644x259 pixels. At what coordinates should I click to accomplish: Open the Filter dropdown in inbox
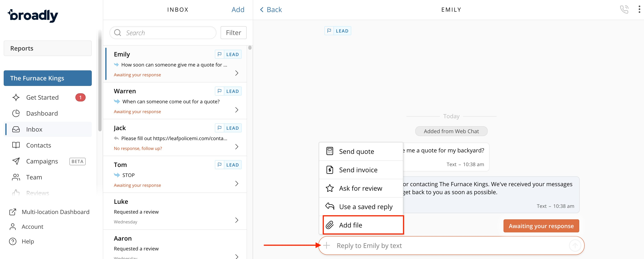[x=233, y=33]
